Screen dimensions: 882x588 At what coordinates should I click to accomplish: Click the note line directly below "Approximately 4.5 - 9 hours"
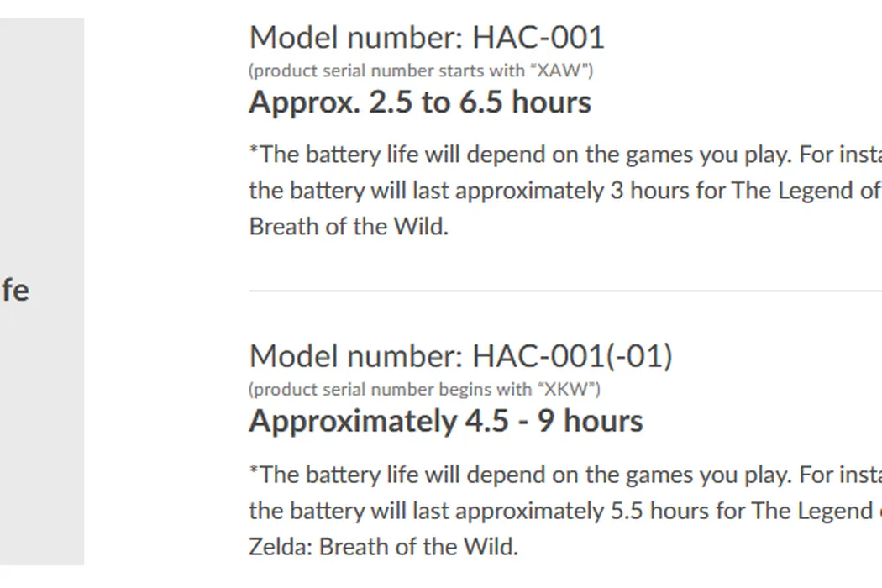coord(564,475)
